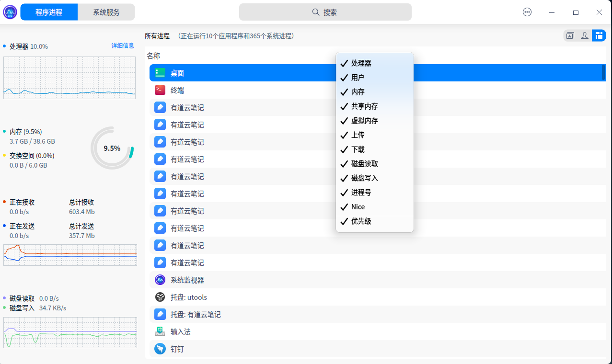Click the 处理器 10.0% label
The height and width of the screenshot is (364, 612).
[29, 46]
